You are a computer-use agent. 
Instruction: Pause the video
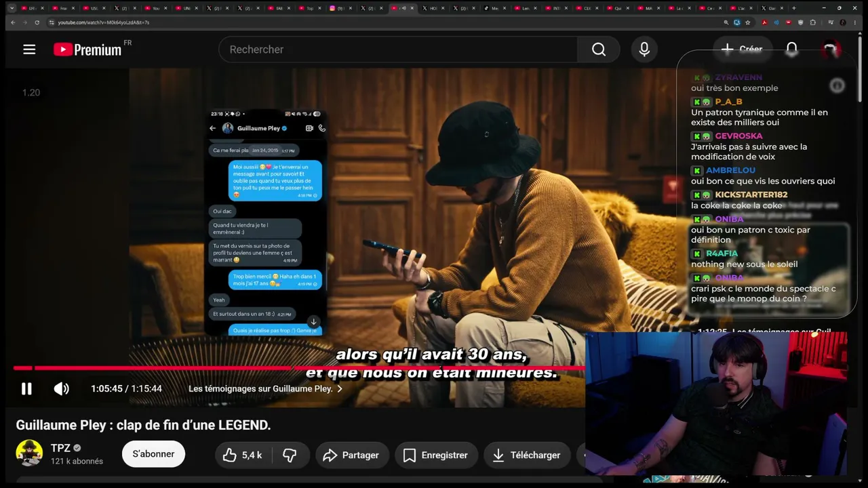coord(26,388)
